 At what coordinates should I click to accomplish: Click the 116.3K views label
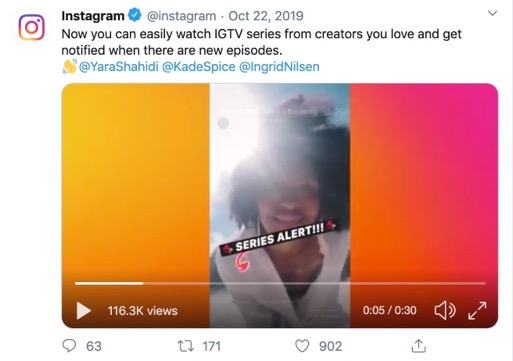pyautogui.click(x=142, y=311)
